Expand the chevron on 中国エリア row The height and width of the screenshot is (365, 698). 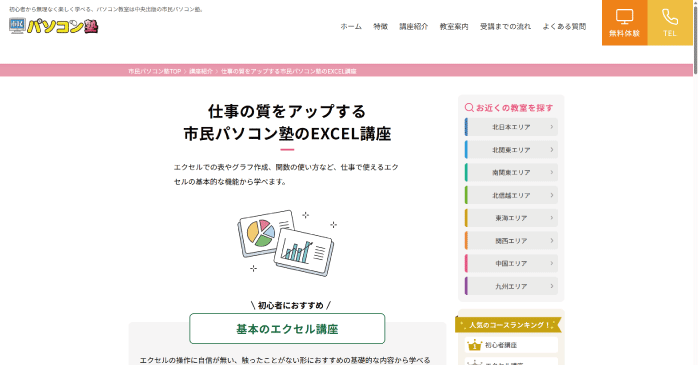(552, 264)
